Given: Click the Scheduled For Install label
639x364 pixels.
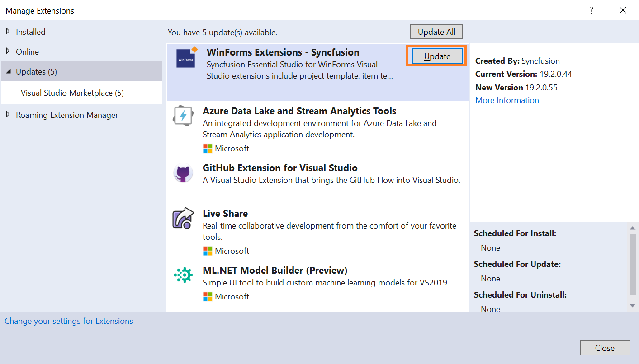Looking at the screenshot, I should [515, 233].
